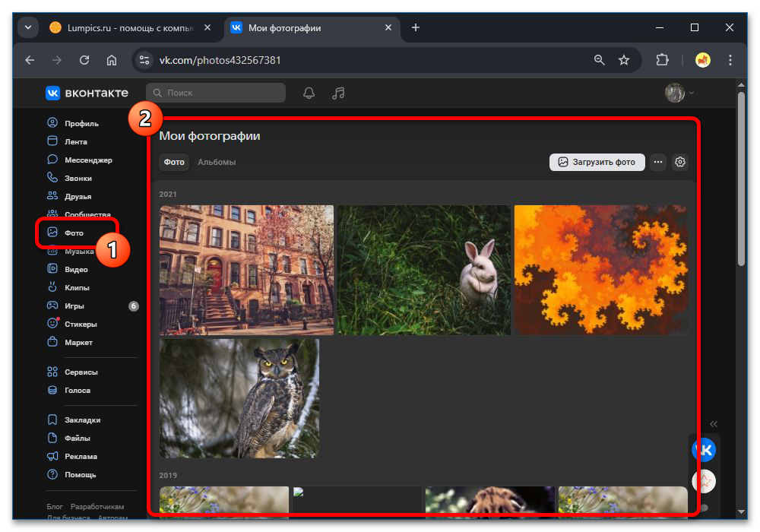Image resolution: width=760 pixels, height=532 pixels.
Task: Close the Lumpics.ru tab
Action: [x=207, y=27]
